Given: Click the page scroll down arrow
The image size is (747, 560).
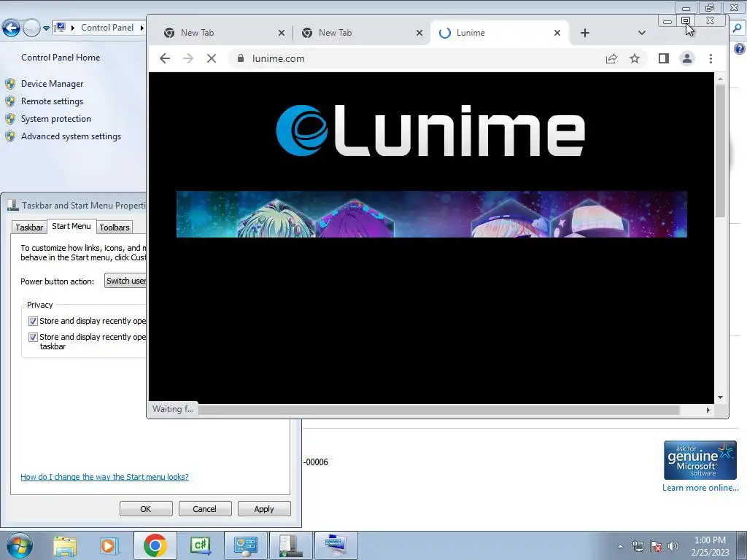Looking at the screenshot, I should pos(720,397).
